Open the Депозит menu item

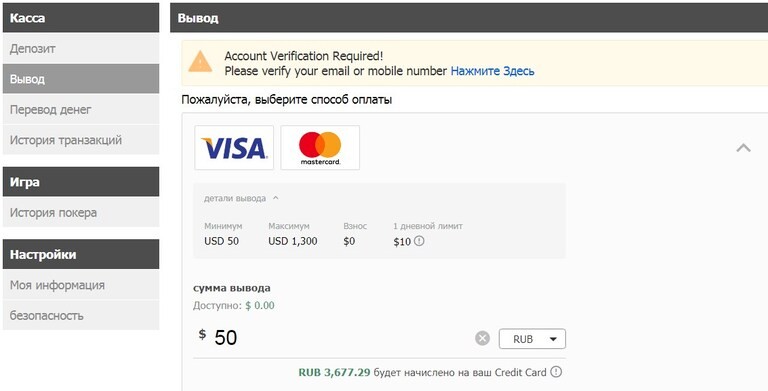click(x=81, y=49)
